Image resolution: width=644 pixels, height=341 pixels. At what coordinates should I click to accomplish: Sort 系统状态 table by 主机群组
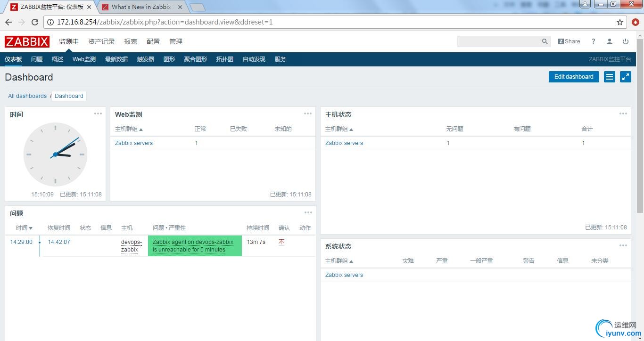click(x=339, y=261)
